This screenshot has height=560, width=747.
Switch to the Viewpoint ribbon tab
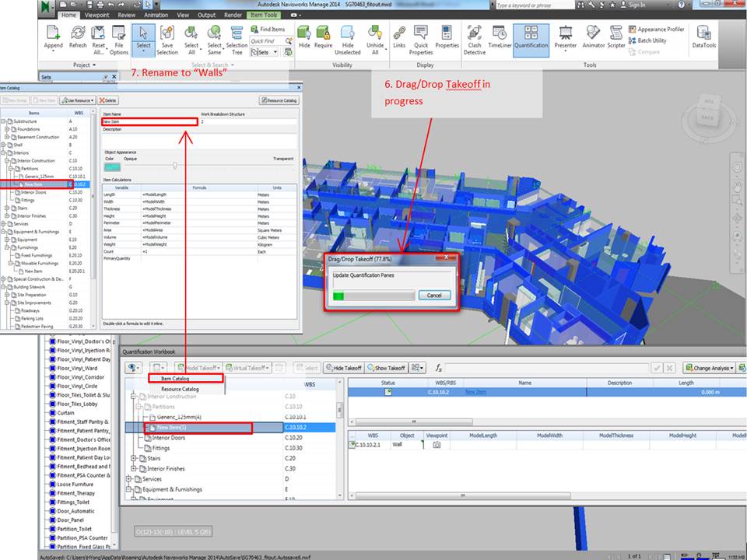(97, 16)
